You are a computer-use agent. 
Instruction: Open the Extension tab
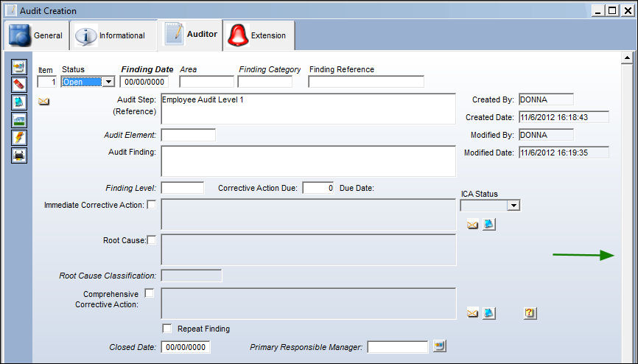coord(259,36)
